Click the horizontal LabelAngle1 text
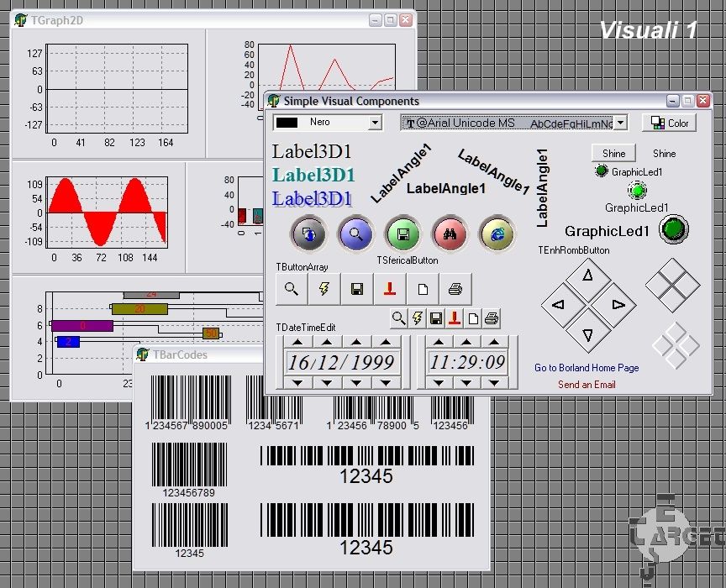The image size is (726, 588). click(x=446, y=188)
